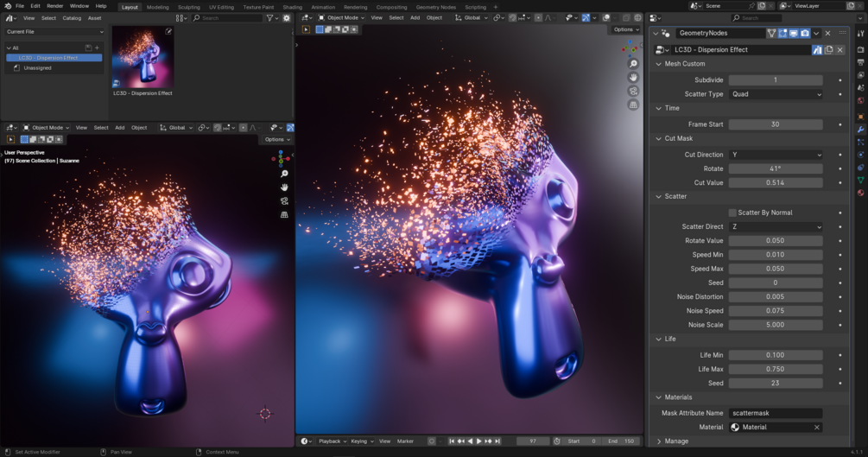The width and height of the screenshot is (868, 457).
Task: Open Marker menu in timeline
Action: click(x=405, y=441)
